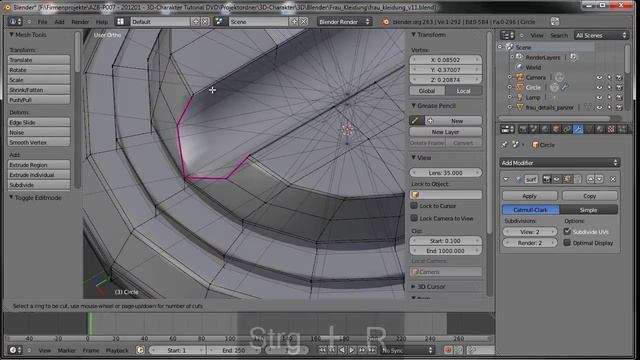Open the Scene properties tab icon
Image resolution: width=640 pixels, height=360 pixels.
click(x=534, y=129)
